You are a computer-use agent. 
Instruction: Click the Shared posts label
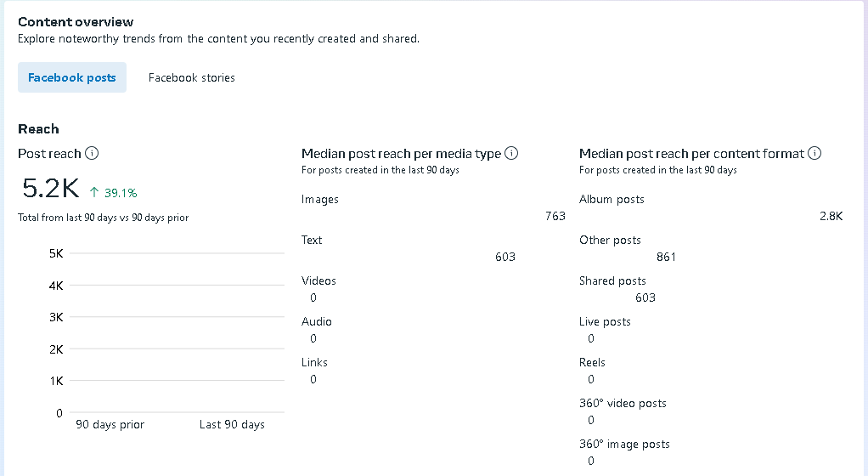(612, 281)
